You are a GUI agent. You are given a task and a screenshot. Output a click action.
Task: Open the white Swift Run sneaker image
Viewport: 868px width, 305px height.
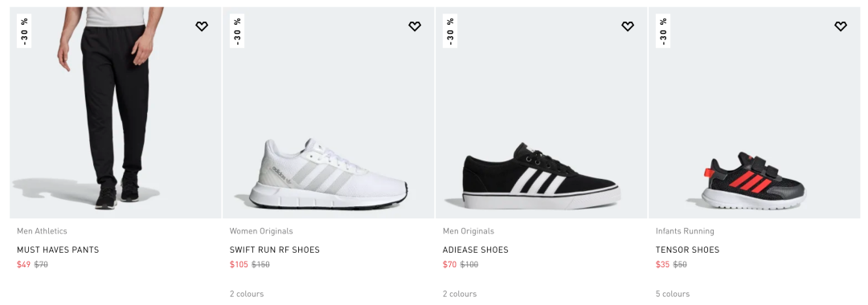(x=328, y=112)
